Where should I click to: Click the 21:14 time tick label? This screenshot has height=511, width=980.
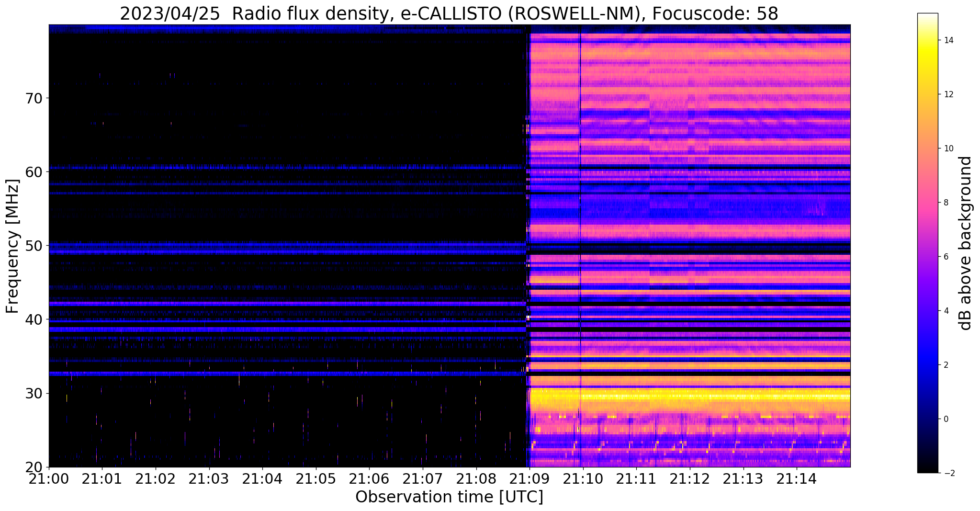[x=797, y=478]
